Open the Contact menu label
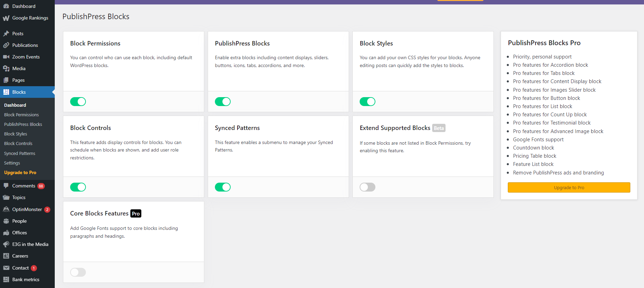Viewport: 644px width, 288px height. [x=21, y=268]
